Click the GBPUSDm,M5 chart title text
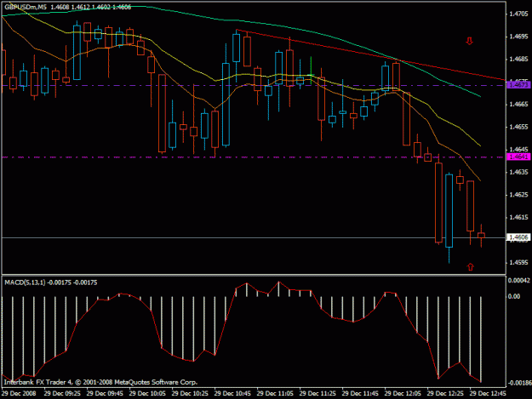The width and height of the screenshot is (532, 399). click(x=26, y=7)
